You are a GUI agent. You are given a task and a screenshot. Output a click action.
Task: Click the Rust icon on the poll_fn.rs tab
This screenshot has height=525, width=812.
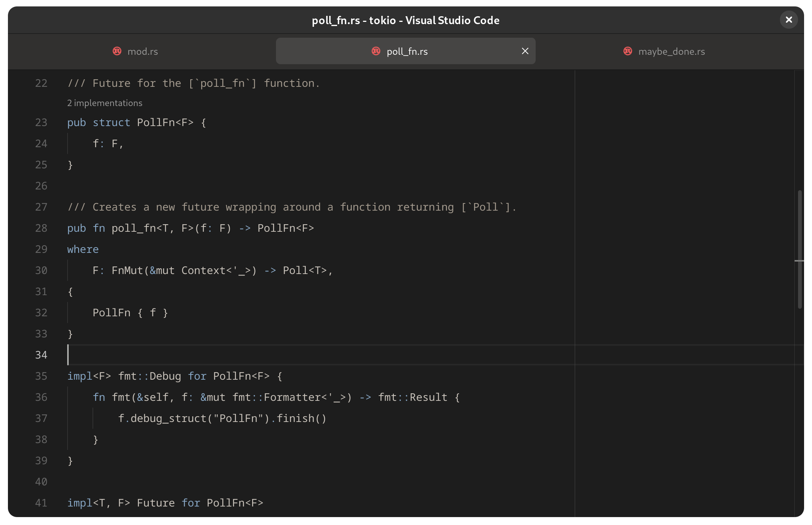[x=375, y=51]
